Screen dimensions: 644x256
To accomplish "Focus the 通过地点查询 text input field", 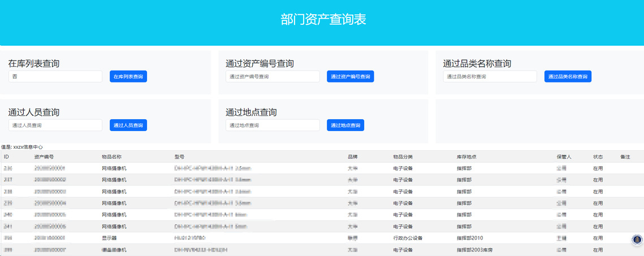I will point(273,125).
